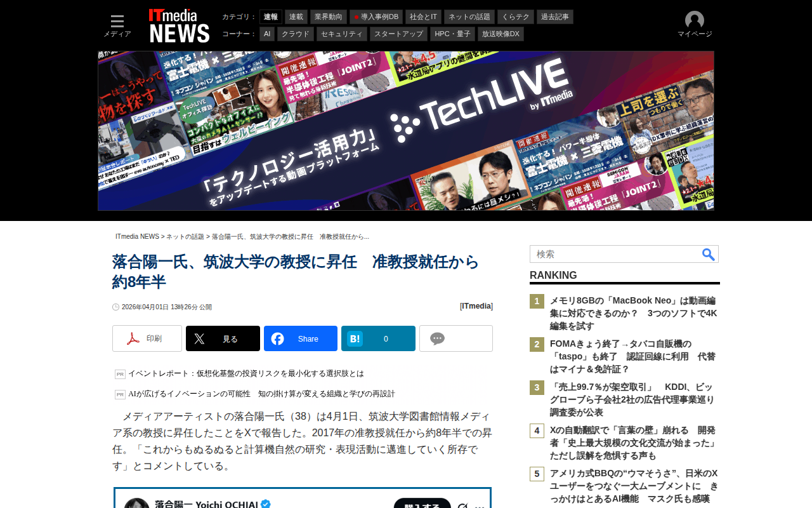Open スタートアップ corner
Viewport: 812px width, 508px height.
click(x=398, y=34)
